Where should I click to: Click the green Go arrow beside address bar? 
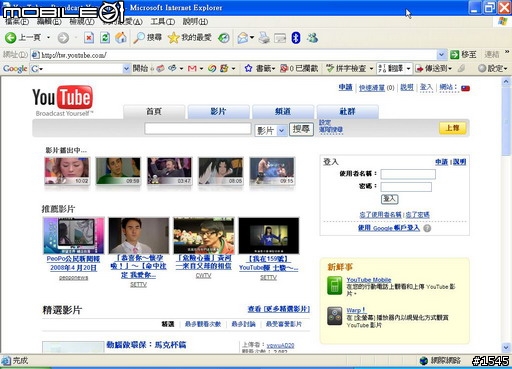pyautogui.click(x=454, y=54)
